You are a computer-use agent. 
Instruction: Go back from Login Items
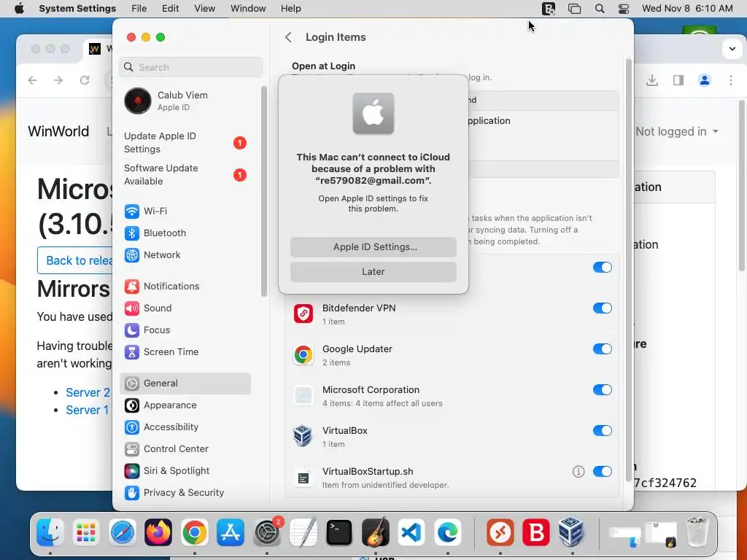(x=288, y=37)
